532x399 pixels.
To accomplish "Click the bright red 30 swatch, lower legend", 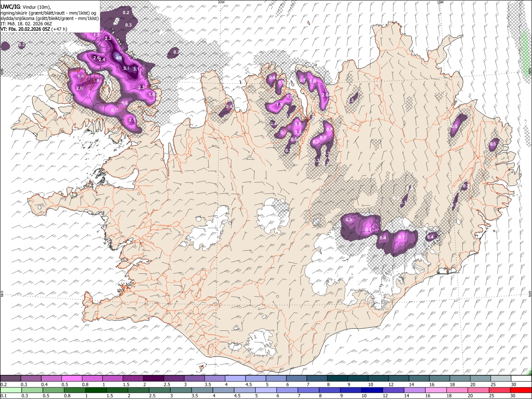I will coord(521,390).
